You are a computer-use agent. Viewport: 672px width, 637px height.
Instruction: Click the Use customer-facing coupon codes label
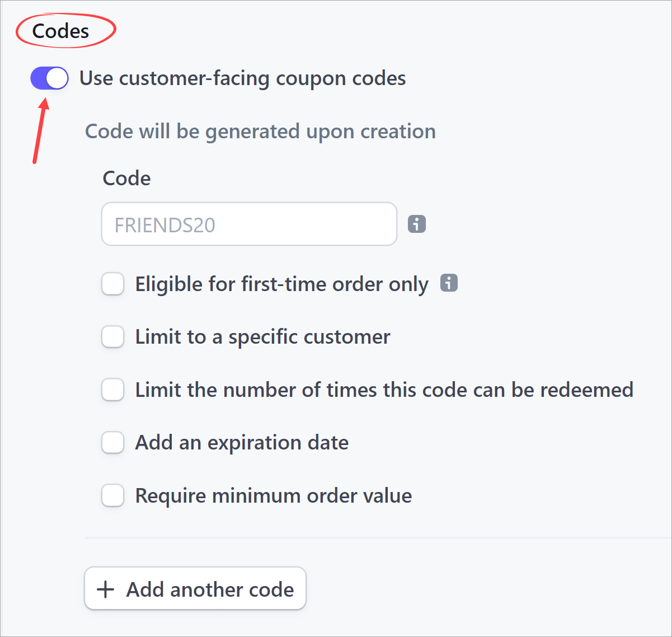click(x=242, y=78)
